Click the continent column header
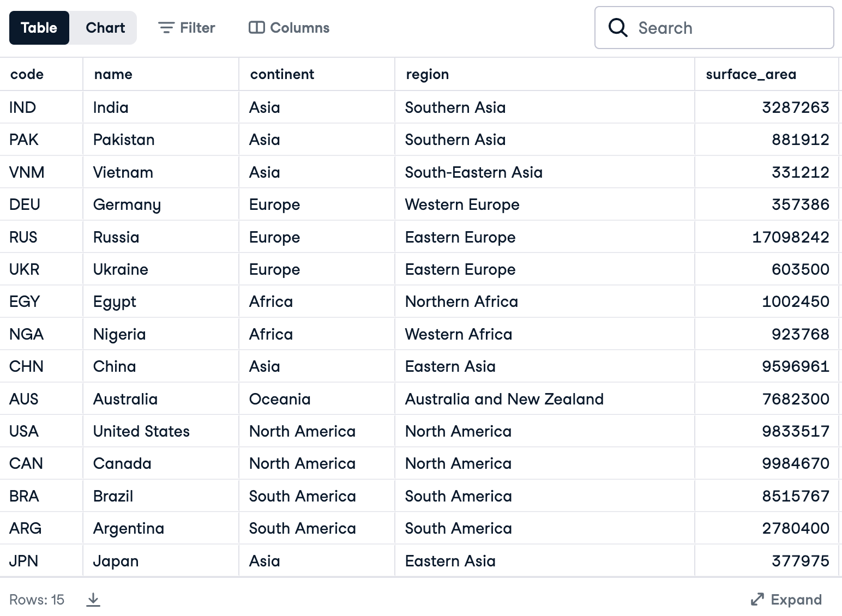Screen dimensions: 842x616 pyautogui.click(x=282, y=74)
